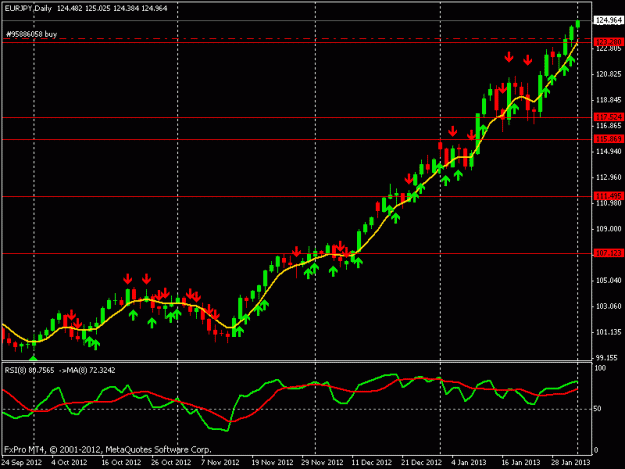
Task: Click the green triangle marker under 24 Sep line
Action: 33,358
